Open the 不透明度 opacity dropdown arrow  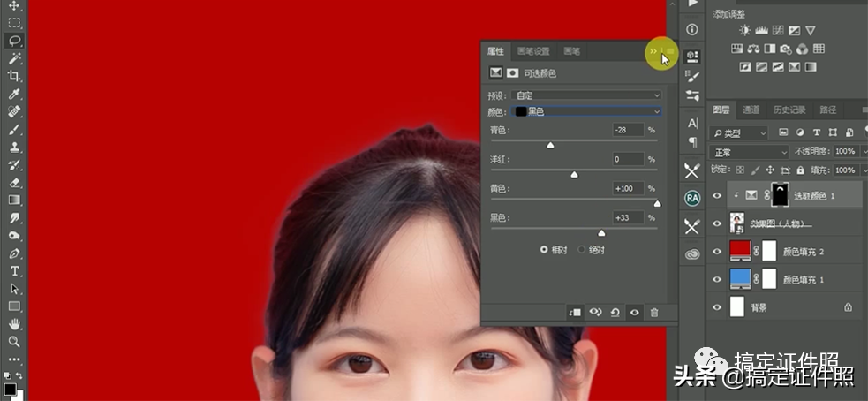coord(864,151)
